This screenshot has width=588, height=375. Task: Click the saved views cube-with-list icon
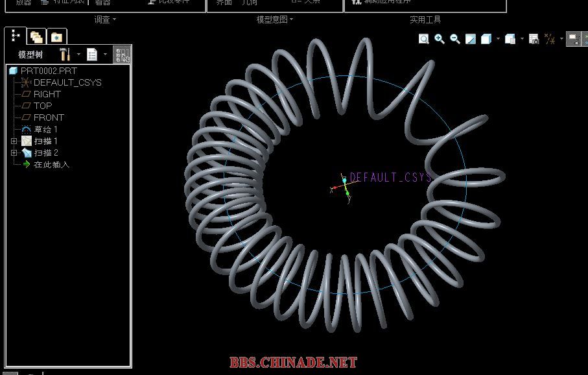(x=510, y=39)
